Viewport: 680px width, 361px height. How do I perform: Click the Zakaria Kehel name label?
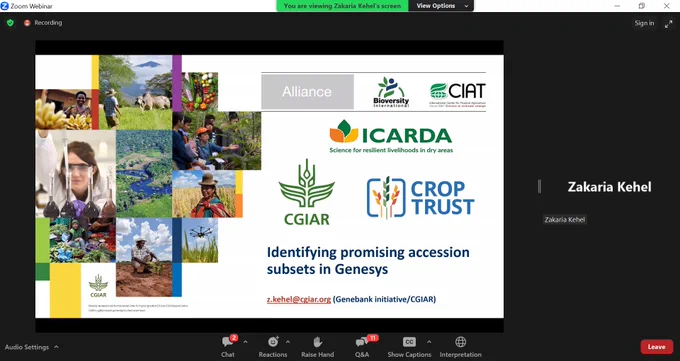(565, 220)
